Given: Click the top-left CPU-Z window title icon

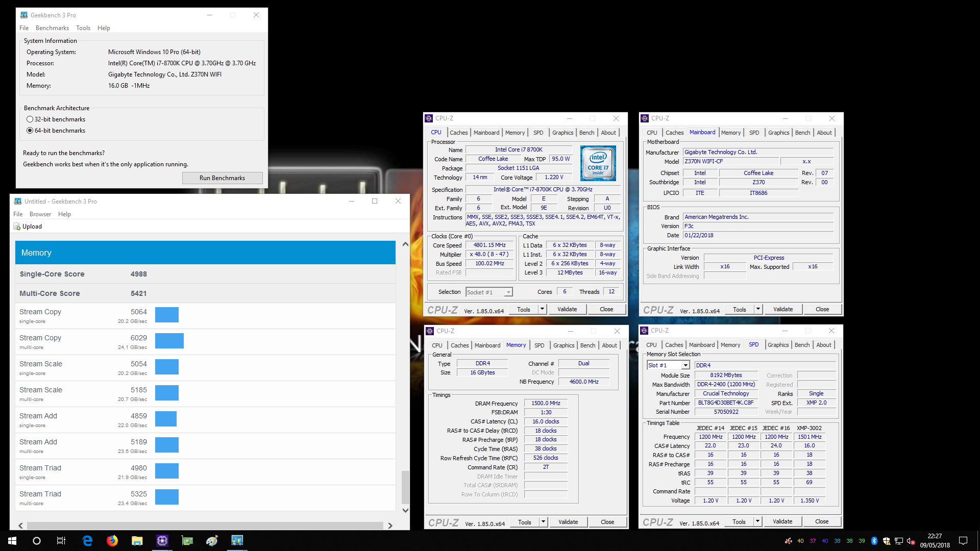Looking at the screenshot, I should (429, 118).
